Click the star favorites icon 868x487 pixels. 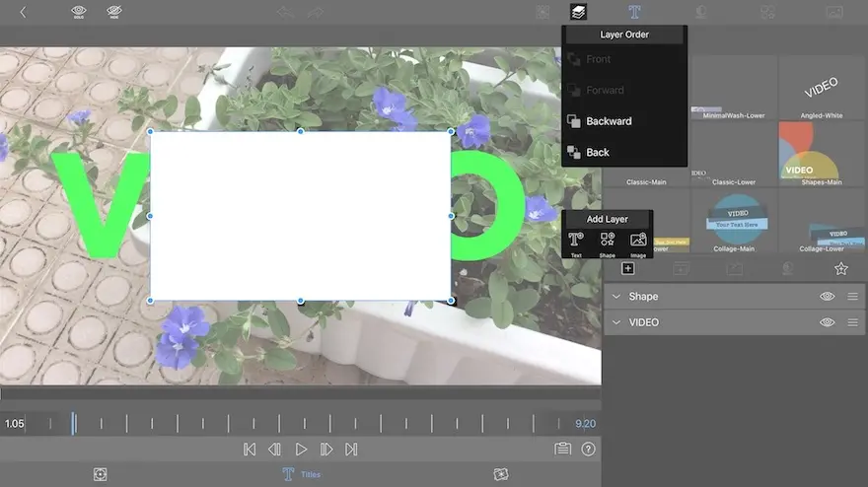coord(840,268)
